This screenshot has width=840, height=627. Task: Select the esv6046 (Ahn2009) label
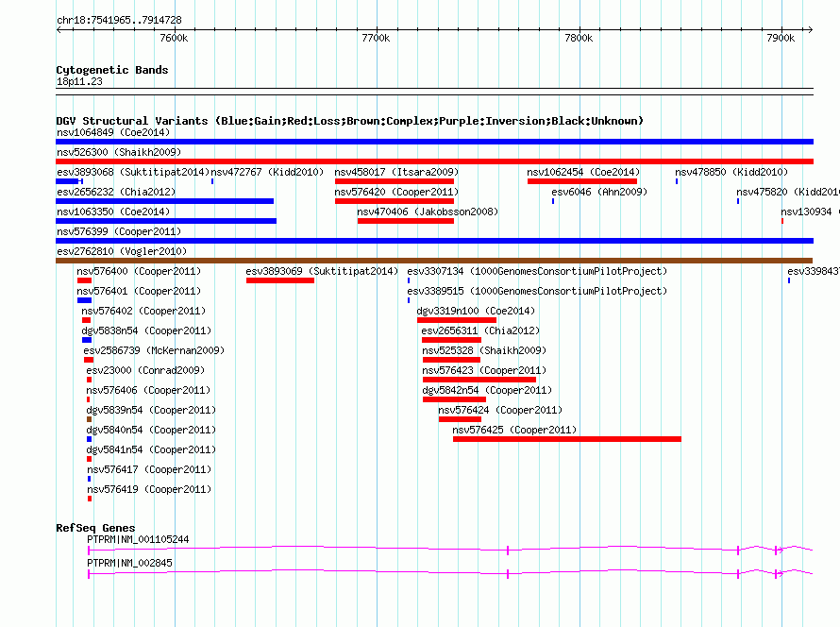coord(599,192)
